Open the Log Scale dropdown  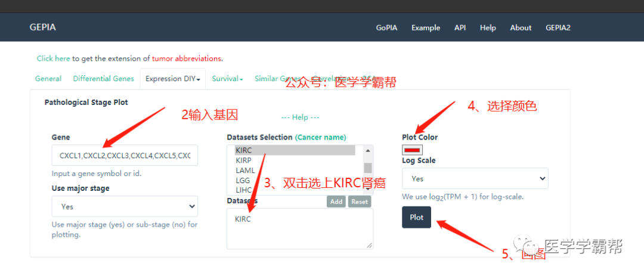(x=475, y=178)
